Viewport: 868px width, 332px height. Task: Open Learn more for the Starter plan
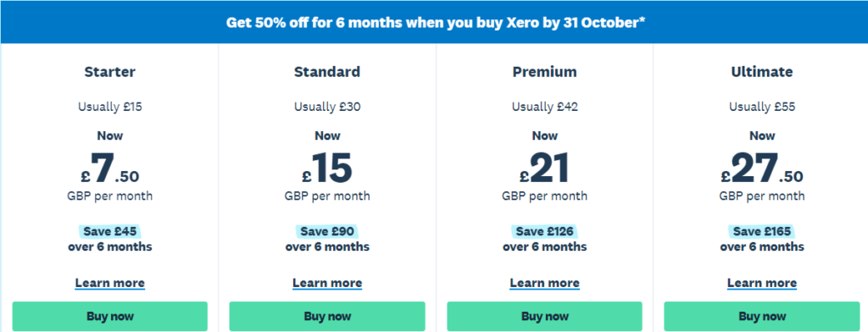tap(109, 284)
